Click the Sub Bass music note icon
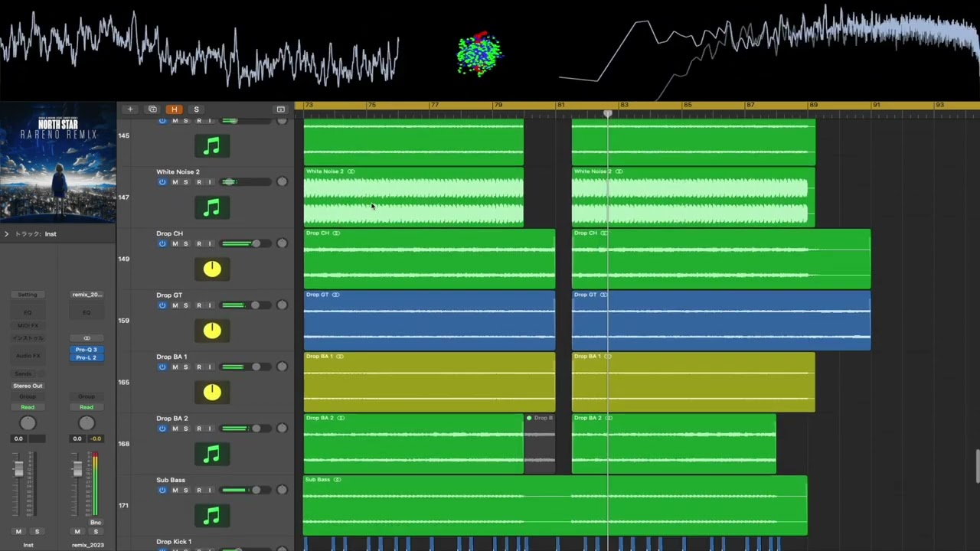The image size is (980, 551). (212, 517)
